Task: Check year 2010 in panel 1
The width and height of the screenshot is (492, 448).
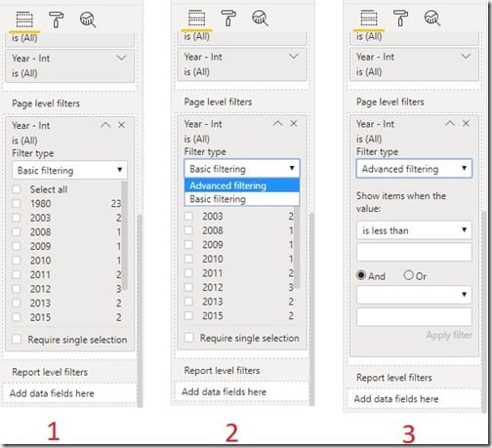Action: tap(17, 261)
